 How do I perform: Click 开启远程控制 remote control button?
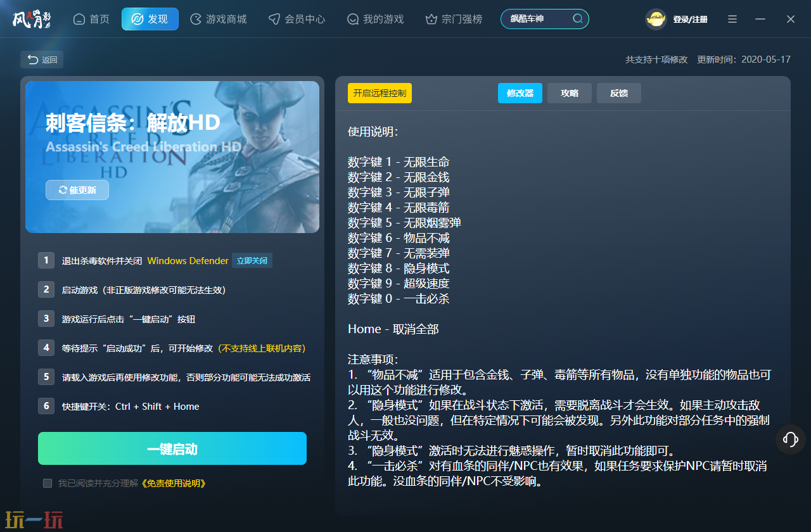(380, 93)
